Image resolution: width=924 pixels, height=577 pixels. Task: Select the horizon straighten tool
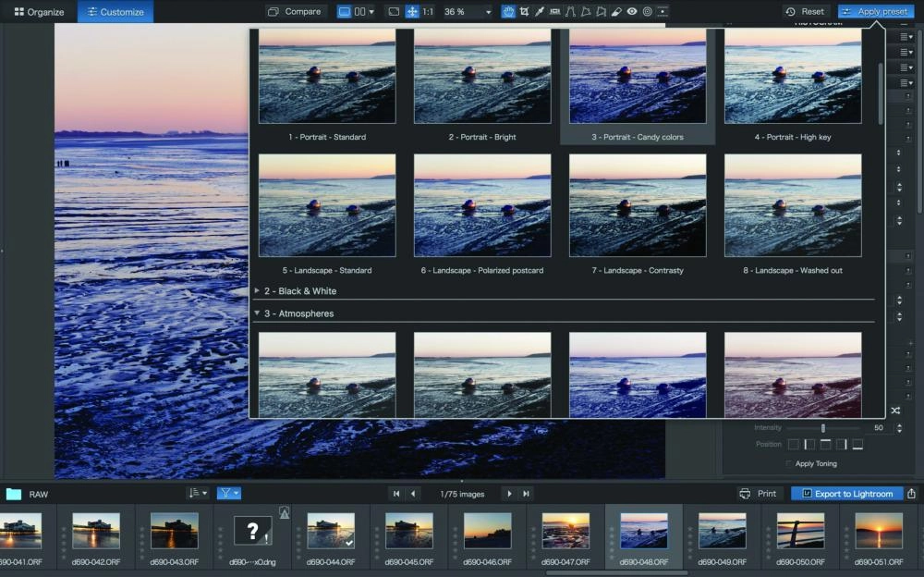pos(554,12)
